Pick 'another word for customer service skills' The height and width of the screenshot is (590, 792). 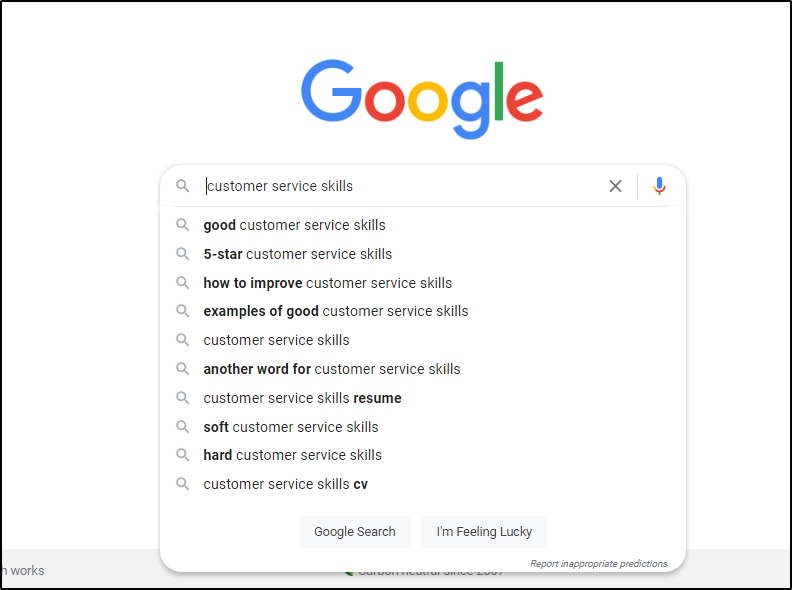[x=331, y=369]
